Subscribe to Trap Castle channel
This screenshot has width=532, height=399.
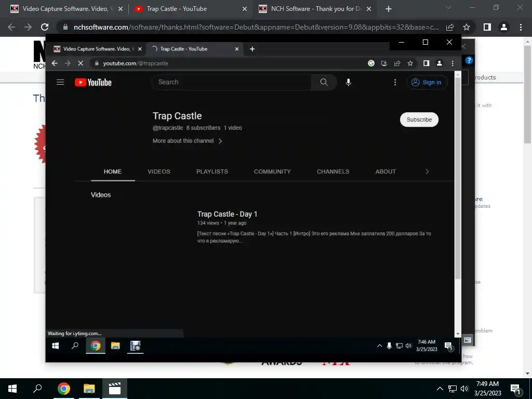419,120
